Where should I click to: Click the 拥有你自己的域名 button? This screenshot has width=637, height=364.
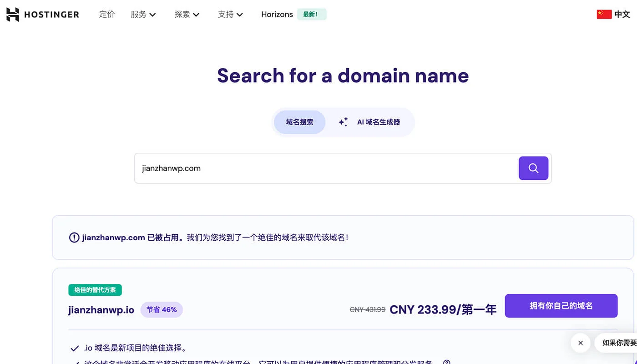(561, 306)
